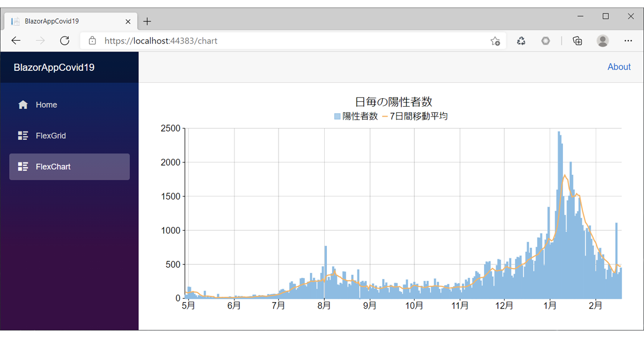Open the About page link
Image resolution: width=644 pixels, height=338 pixels.
click(619, 67)
